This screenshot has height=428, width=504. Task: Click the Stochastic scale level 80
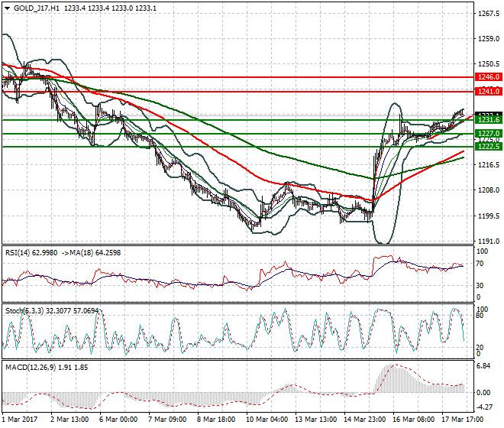click(x=480, y=316)
